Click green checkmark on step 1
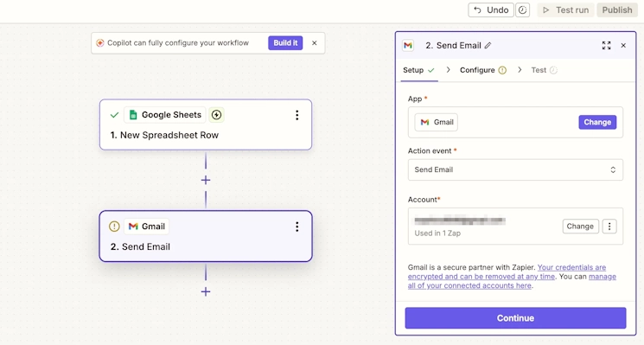This screenshot has height=345, width=644. click(114, 115)
